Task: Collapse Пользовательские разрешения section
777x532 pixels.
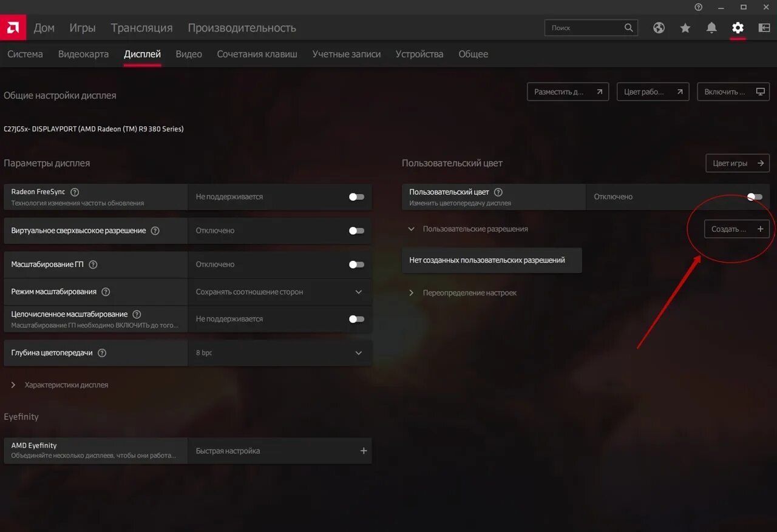Action: (468, 229)
